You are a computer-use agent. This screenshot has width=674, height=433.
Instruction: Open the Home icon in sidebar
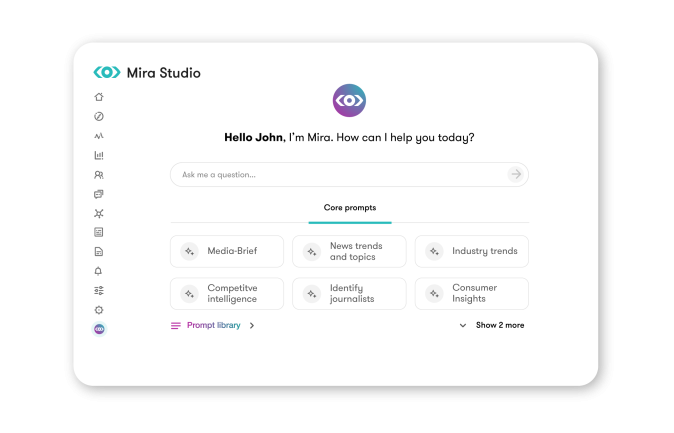click(x=99, y=97)
